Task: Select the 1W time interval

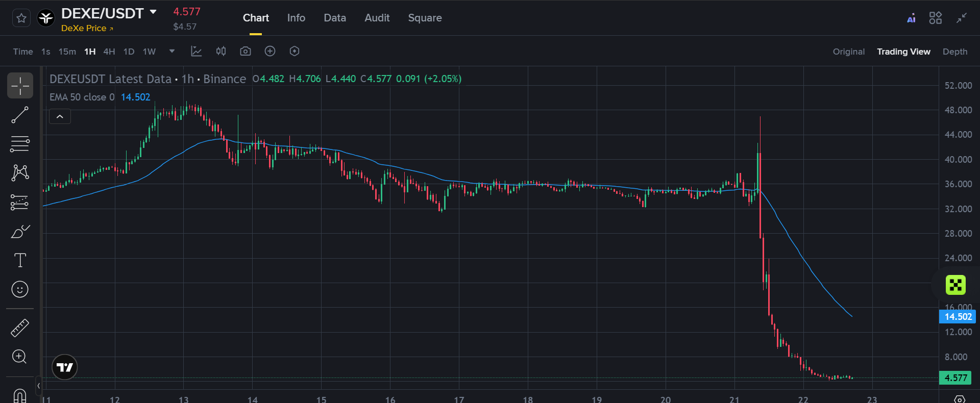Action: (149, 52)
